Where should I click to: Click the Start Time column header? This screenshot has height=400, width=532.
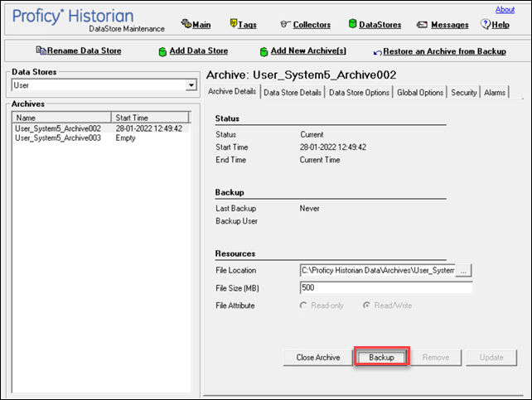pos(150,118)
